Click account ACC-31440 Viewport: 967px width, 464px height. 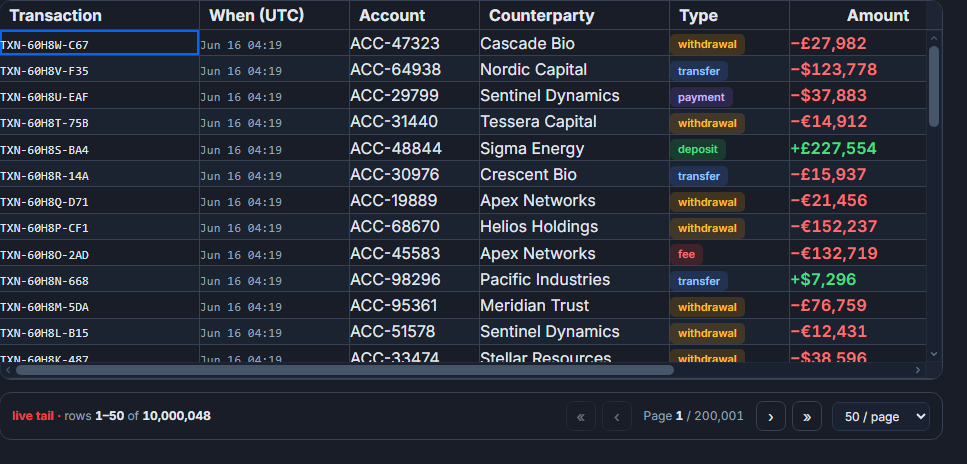point(394,122)
